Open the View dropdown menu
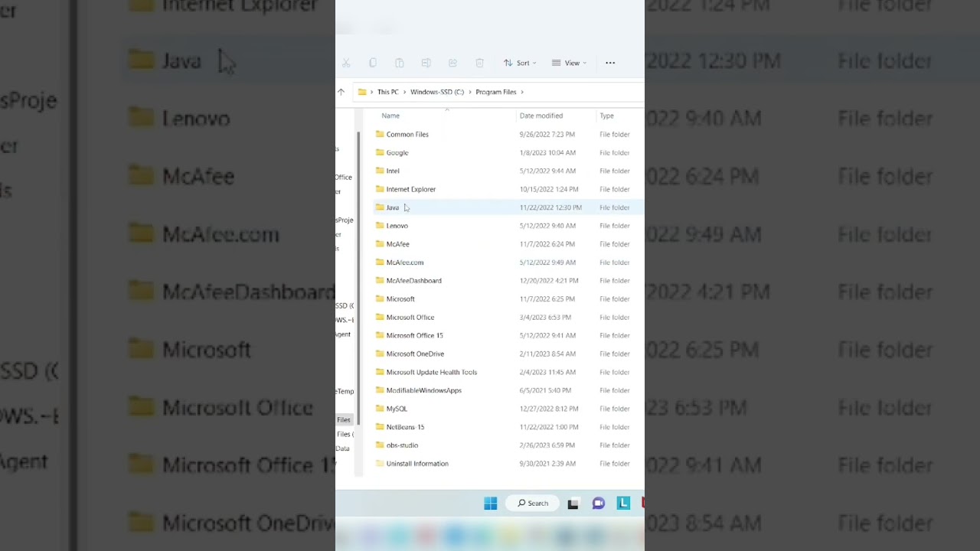980x551 pixels. [x=569, y=63]
